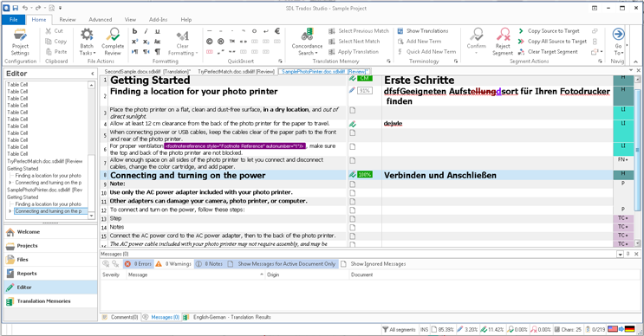Expand the selected 'Connecting and turning on the p' tree node

[10, 211]
